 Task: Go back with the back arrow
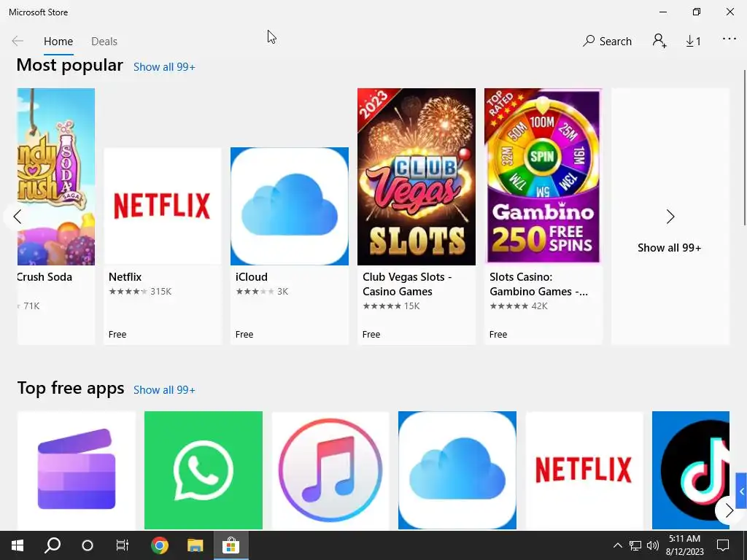point(18,41)
